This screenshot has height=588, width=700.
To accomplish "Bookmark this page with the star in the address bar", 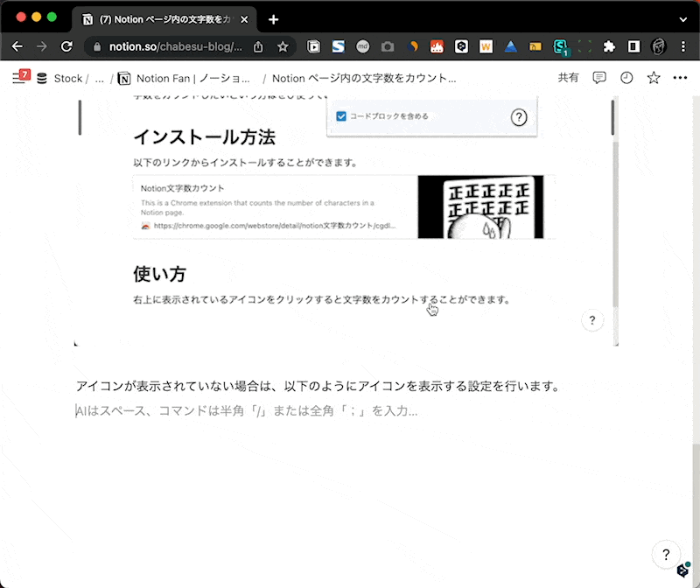I will (x=283, y=46).
